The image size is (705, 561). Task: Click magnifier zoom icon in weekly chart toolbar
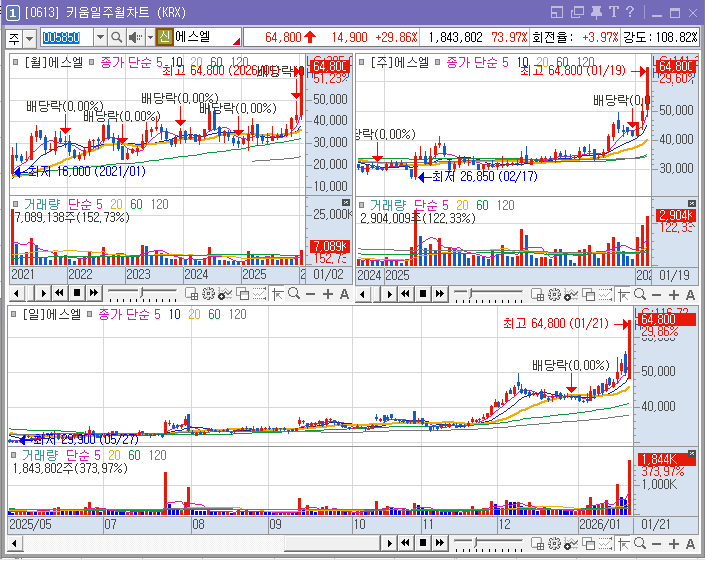click(x=640, y=295)
